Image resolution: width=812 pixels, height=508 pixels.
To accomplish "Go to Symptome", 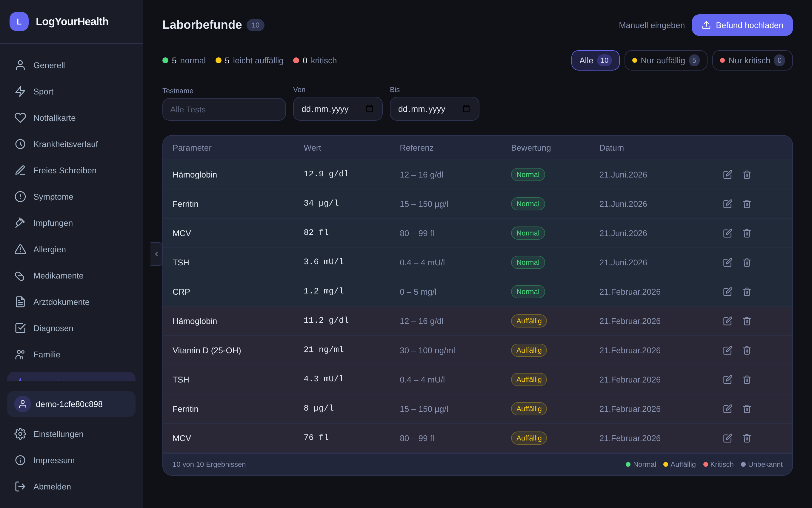I will pos(71,197).
